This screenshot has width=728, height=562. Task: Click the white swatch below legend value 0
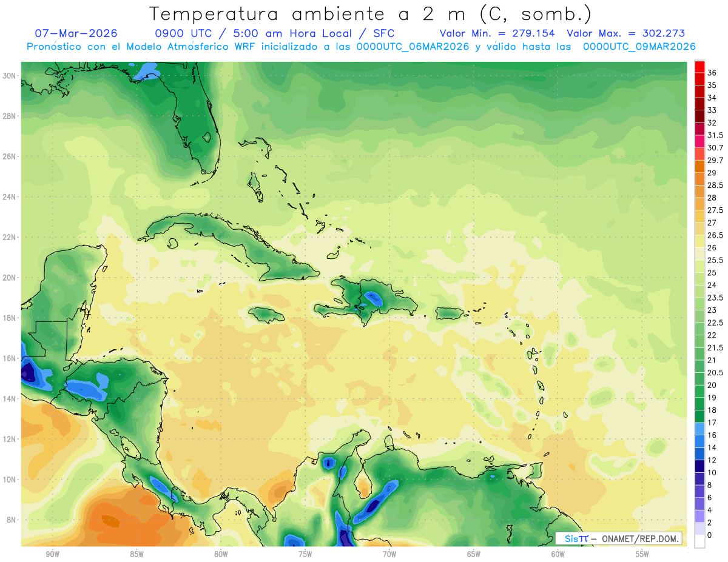tap(699, 541)
